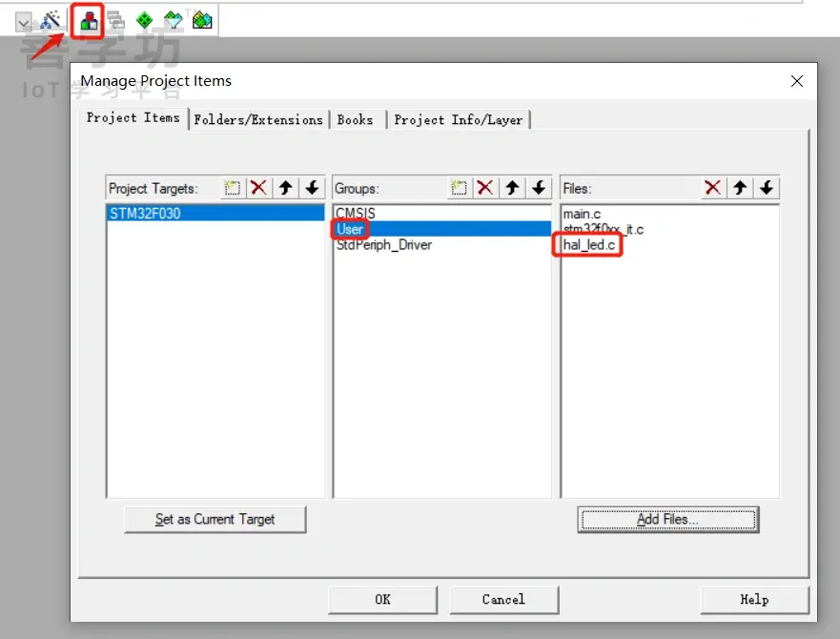Move the selected group up with arrow icon

tap(511, 187)
